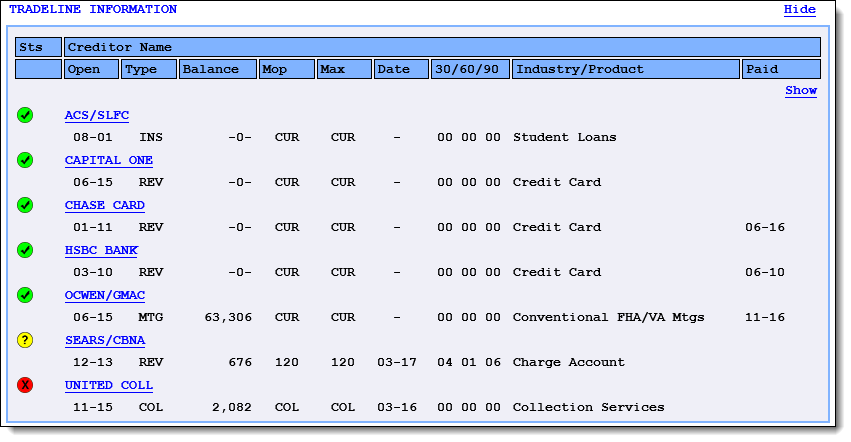Click the 06-10 paid date for HSBC BANK
The height and width of the screenshot is (442, 851).
coord(765,273)
